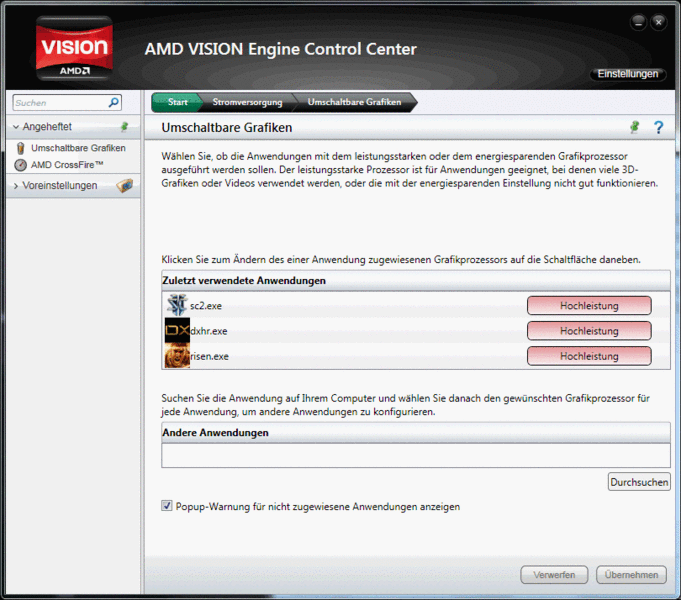Click the dxhr.exe DX icon
This screenshot has width=681, height=600.
[177, 330]
